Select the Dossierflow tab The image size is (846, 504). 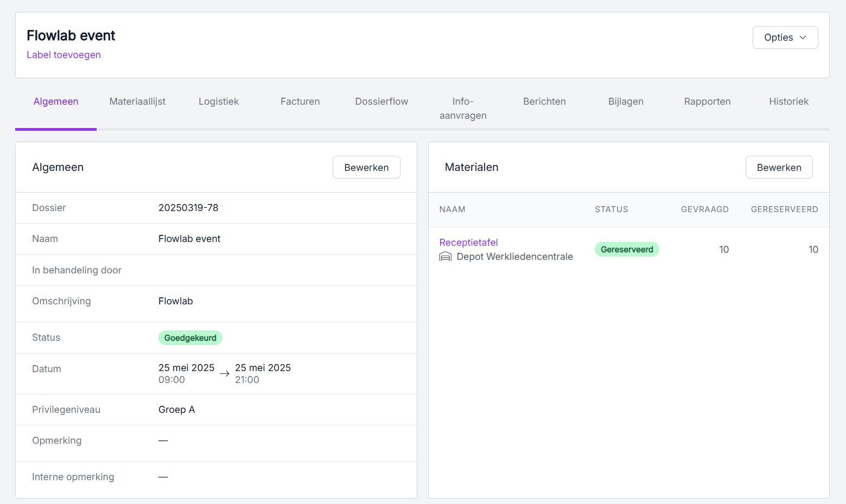(x=381, y=101)
